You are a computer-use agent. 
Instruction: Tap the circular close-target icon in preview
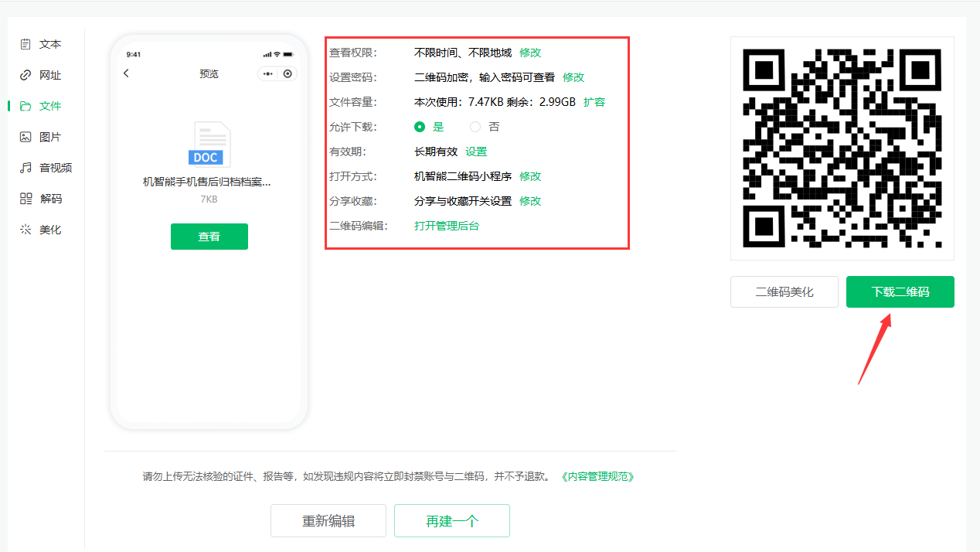click(x=288, y=73)
